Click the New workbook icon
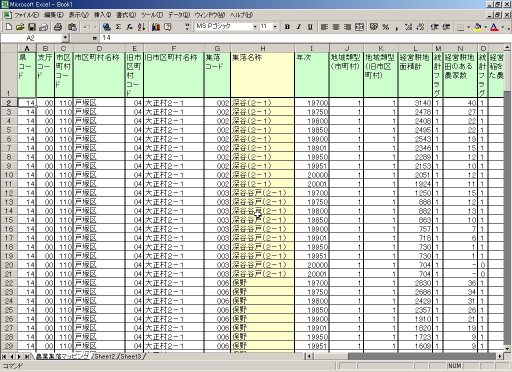Screen dimensions: 512x372 point(9,27)
